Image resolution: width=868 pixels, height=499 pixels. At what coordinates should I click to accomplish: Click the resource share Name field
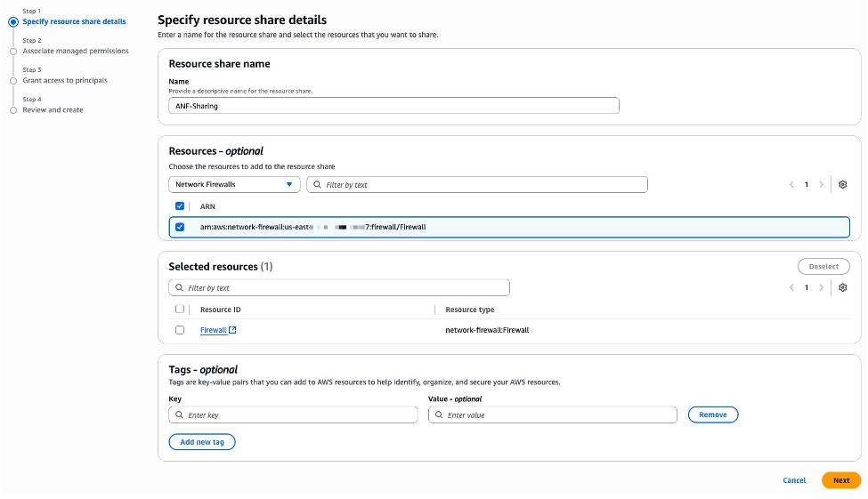tap(393, 105)
